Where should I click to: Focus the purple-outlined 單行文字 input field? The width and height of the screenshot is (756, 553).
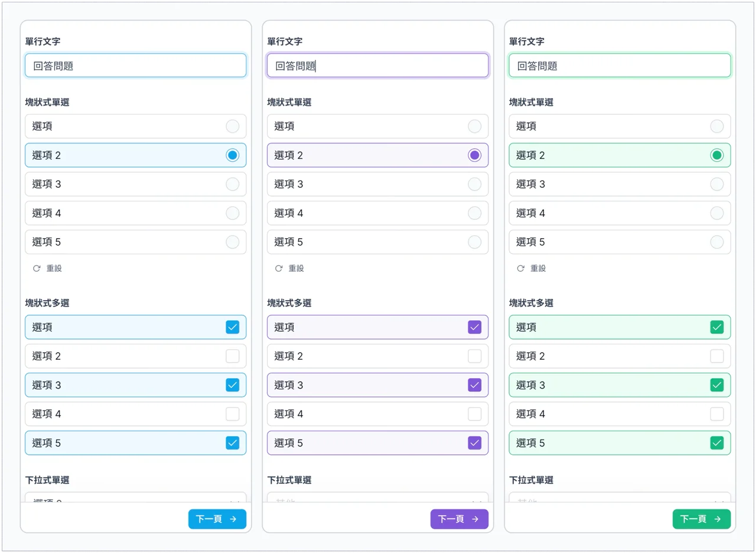pyautogui.click(x=377, y=66)
